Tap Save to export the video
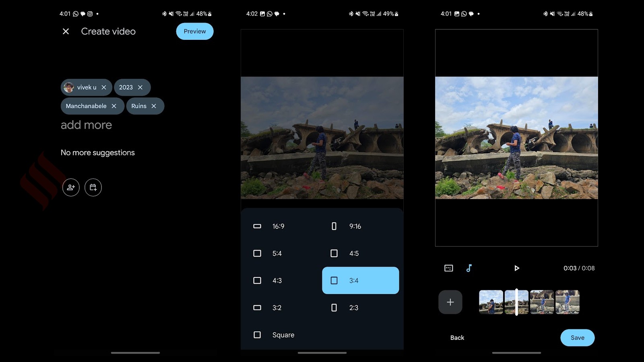This screenshot has width=644, height=362. coord(577,337)
